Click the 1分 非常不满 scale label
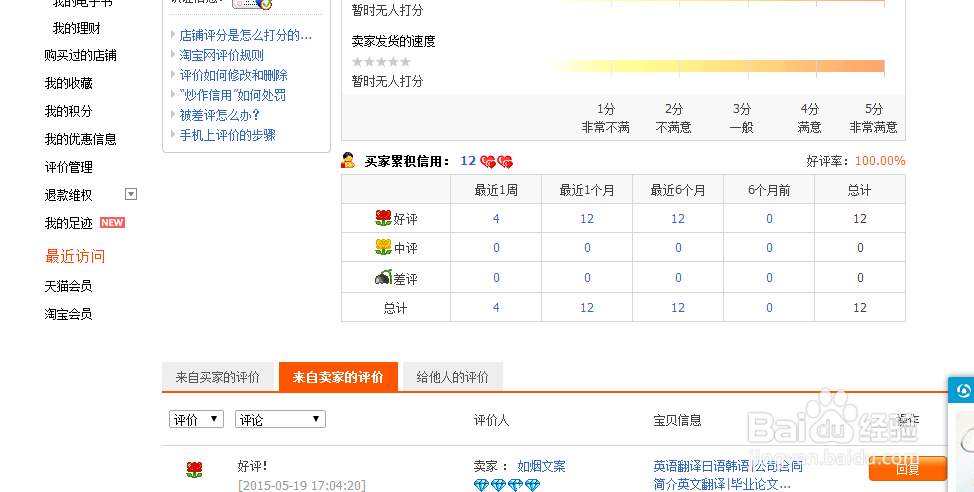The height and width of the screenshot is (492, 974). pos(606,118)
